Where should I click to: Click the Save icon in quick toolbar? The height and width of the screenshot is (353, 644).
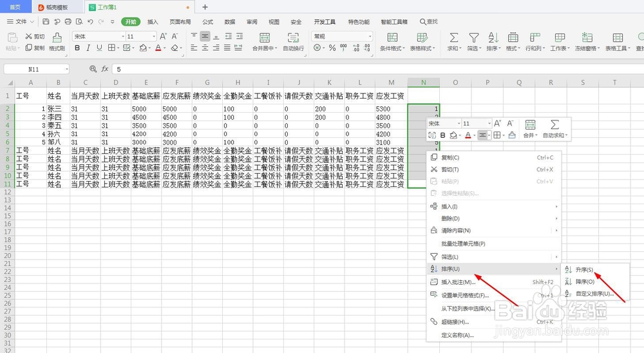pyautogui.click(x=46, y=21)
